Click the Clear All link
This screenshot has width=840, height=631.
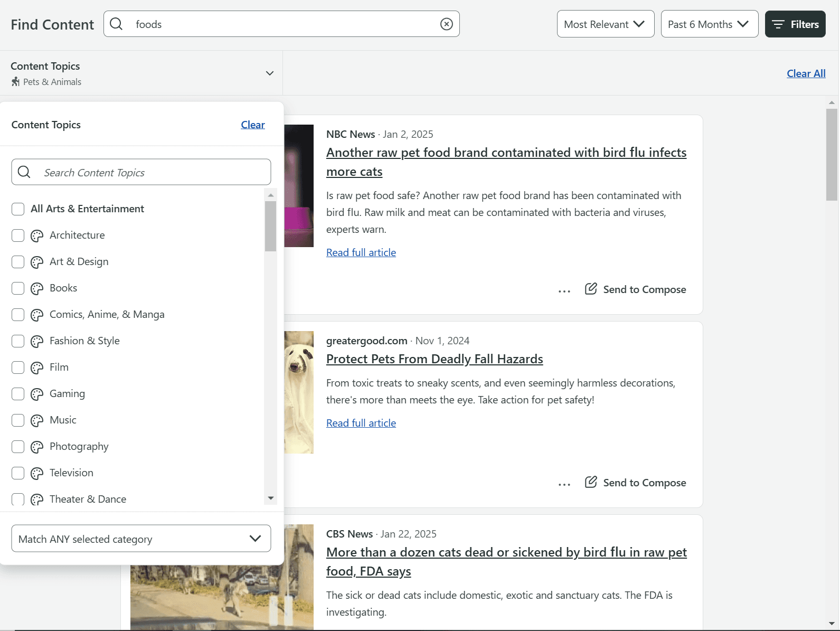806,74
